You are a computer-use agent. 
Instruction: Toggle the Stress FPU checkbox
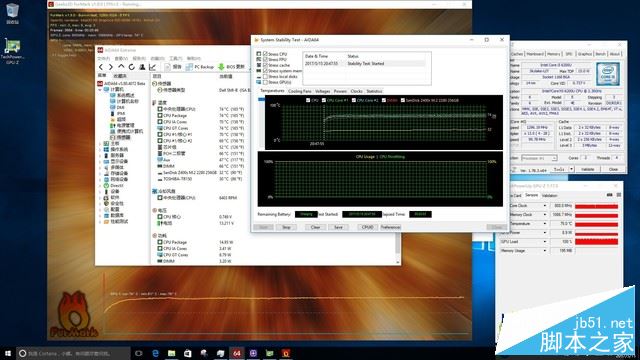(x=265, y=60)
